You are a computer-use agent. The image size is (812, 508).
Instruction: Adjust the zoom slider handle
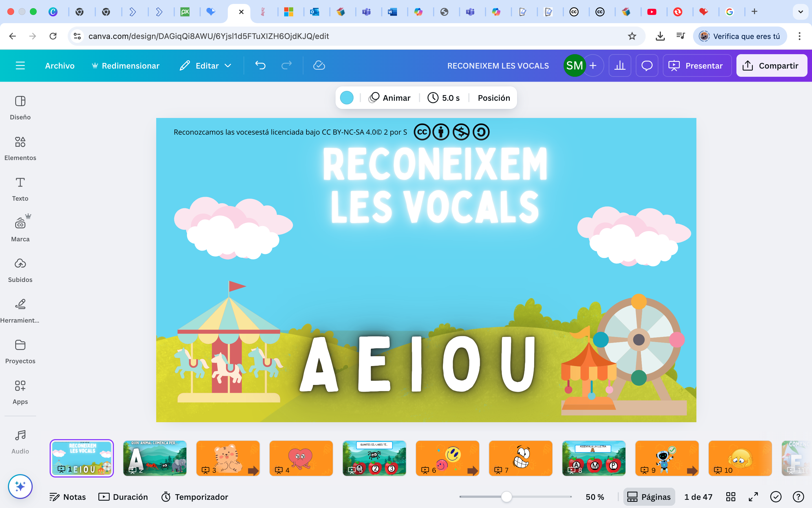[506, 497]
